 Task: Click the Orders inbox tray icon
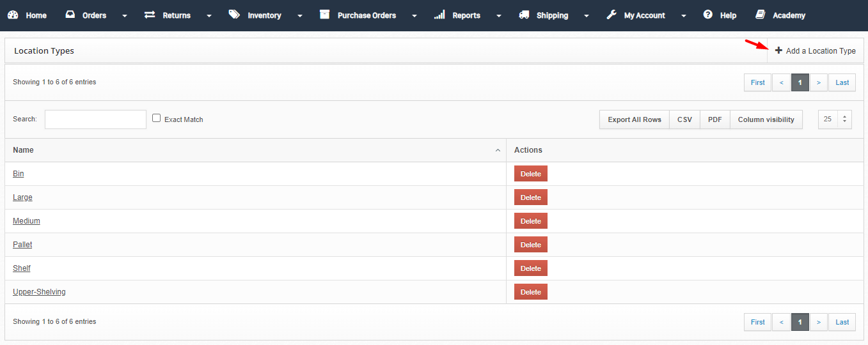pos(70,15)
